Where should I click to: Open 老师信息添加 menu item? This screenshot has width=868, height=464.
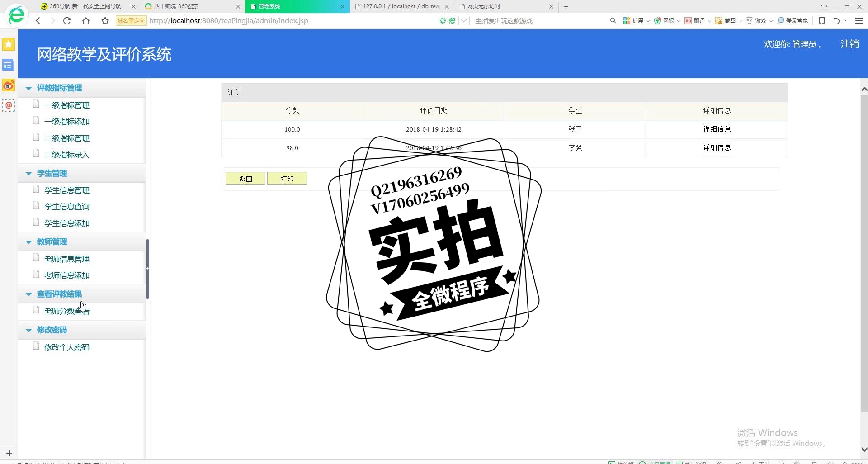[x=67, y=275]
